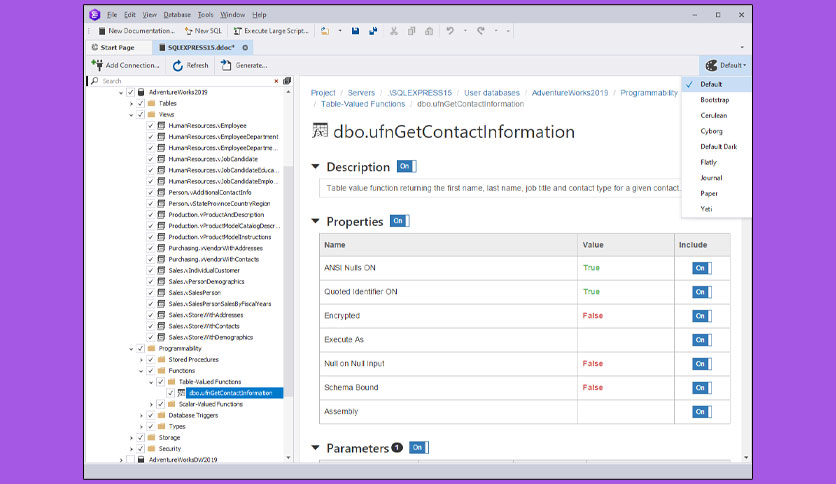
Task: Toggle the Description section On switch
Action: [407, 166]
